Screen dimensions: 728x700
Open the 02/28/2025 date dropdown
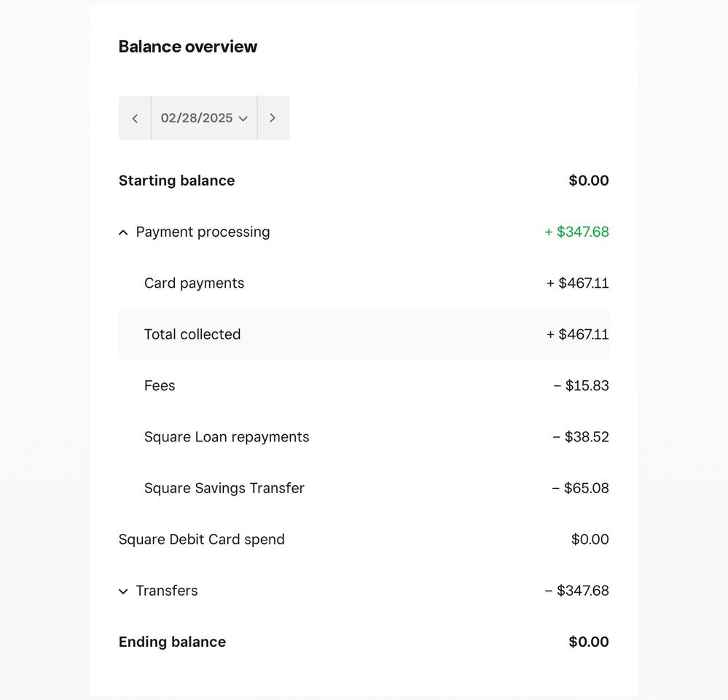click(204, 118)
